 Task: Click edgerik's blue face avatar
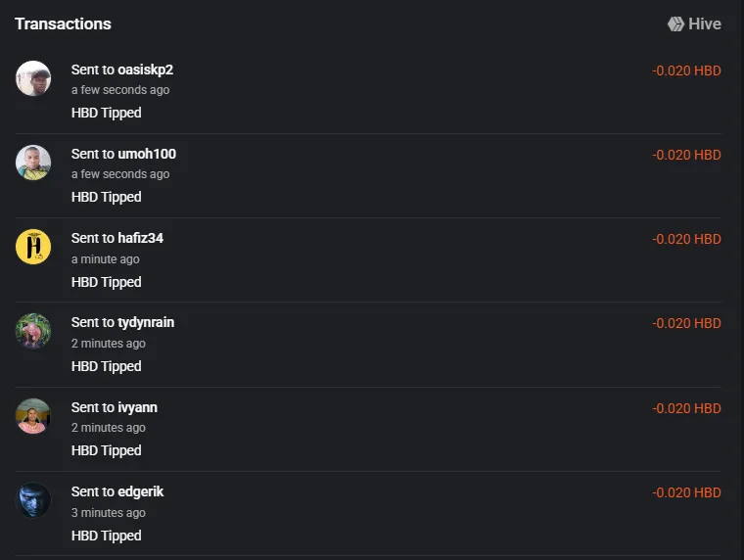(33, 500)
